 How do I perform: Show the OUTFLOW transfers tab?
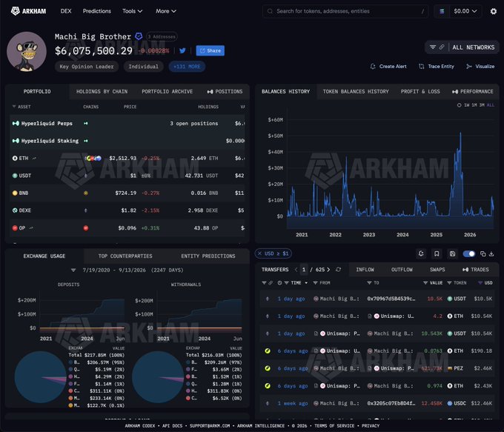(402, 270)
